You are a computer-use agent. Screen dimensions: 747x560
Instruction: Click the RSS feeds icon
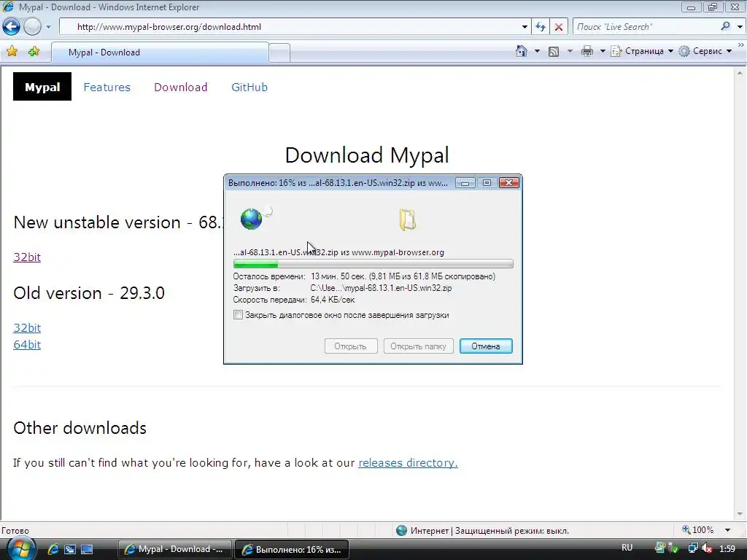coord(554,51)
